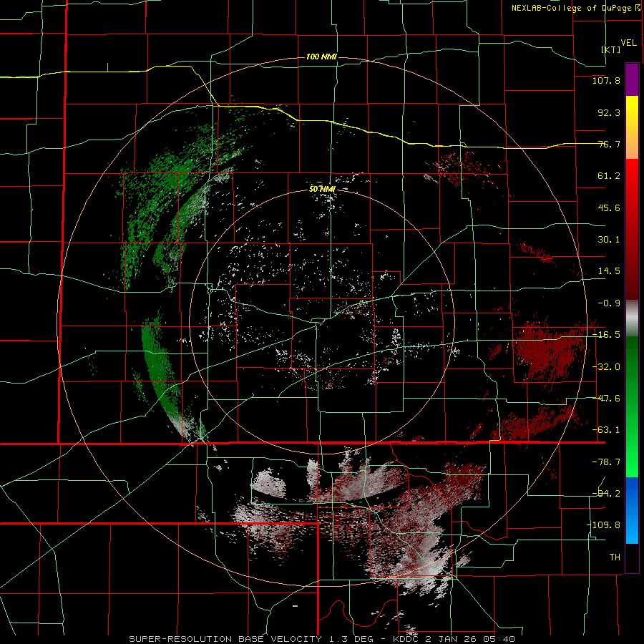Click the 92.3 scale value
The image size is (644, 644).
pos(609,112)
